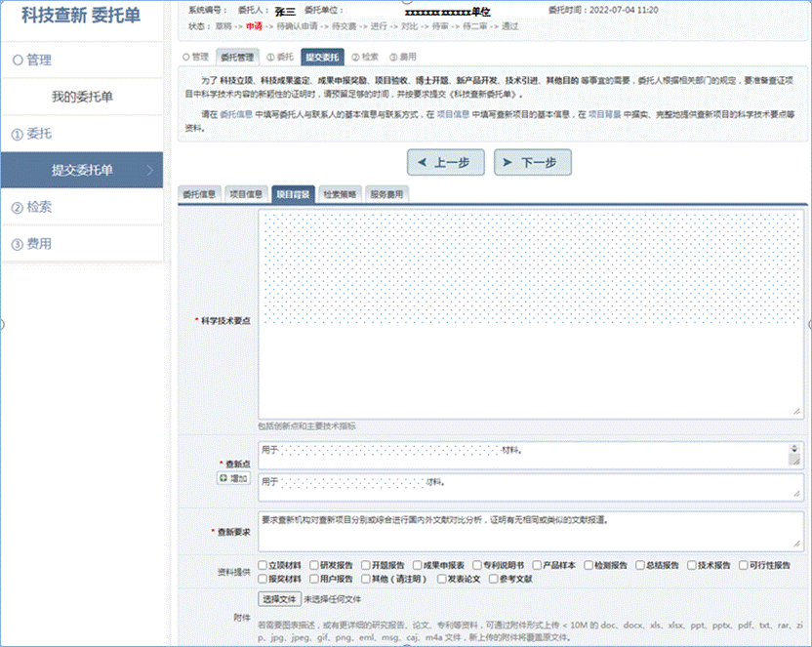Click the 委托时间 2022-07-04 11:20 text
Screen dimensions: 812x647
tap(604, 10)
